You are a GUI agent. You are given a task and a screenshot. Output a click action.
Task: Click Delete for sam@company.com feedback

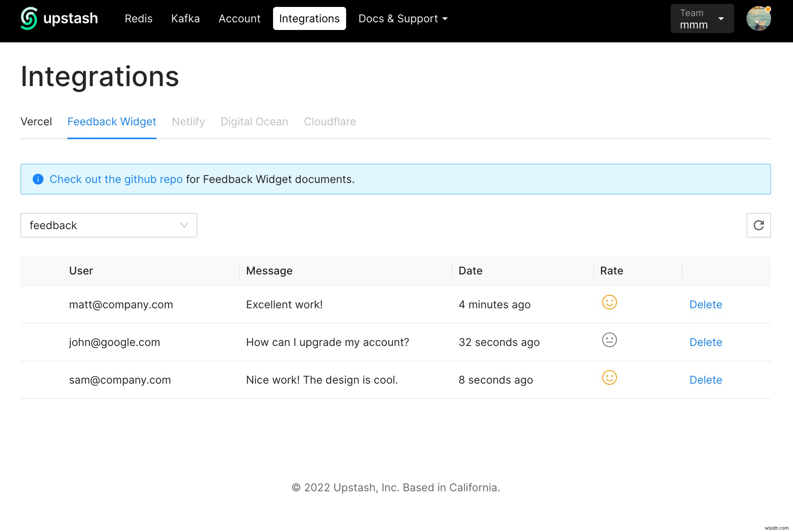click(x=706, y=379)
